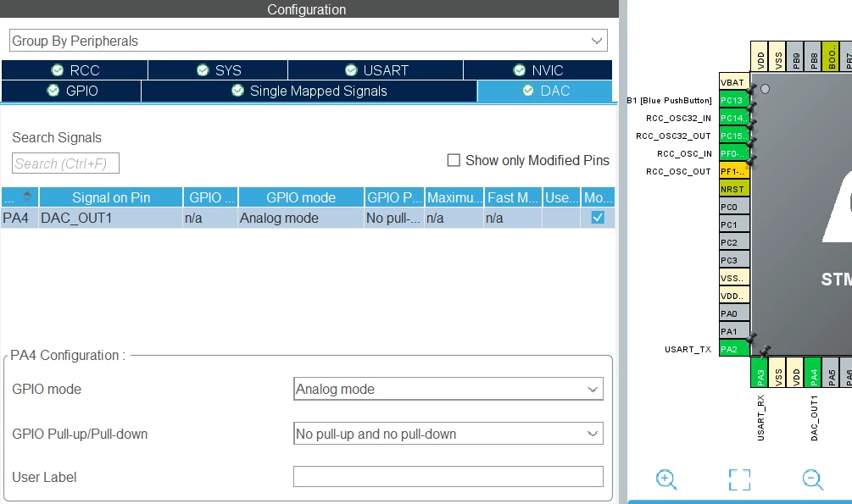Screen dimensions: 852x504
Task: Switch to the RCC tab
Action: click(x=75, y=70)
